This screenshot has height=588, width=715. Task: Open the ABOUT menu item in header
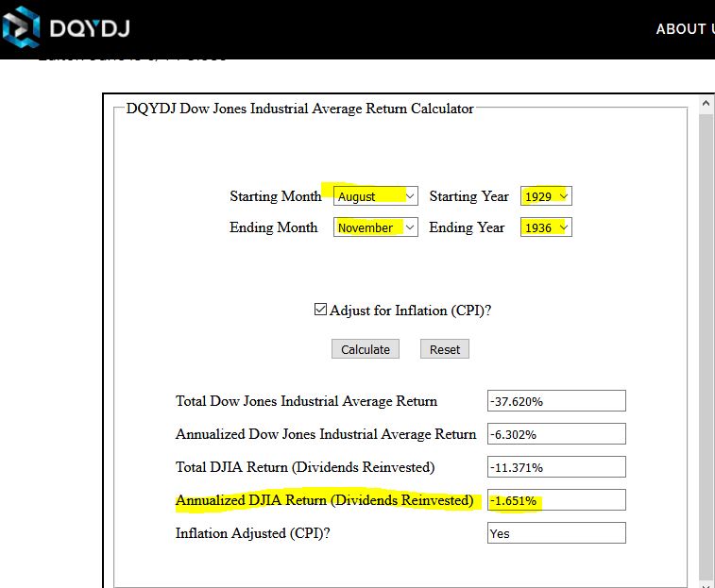[x=685, y=29]
